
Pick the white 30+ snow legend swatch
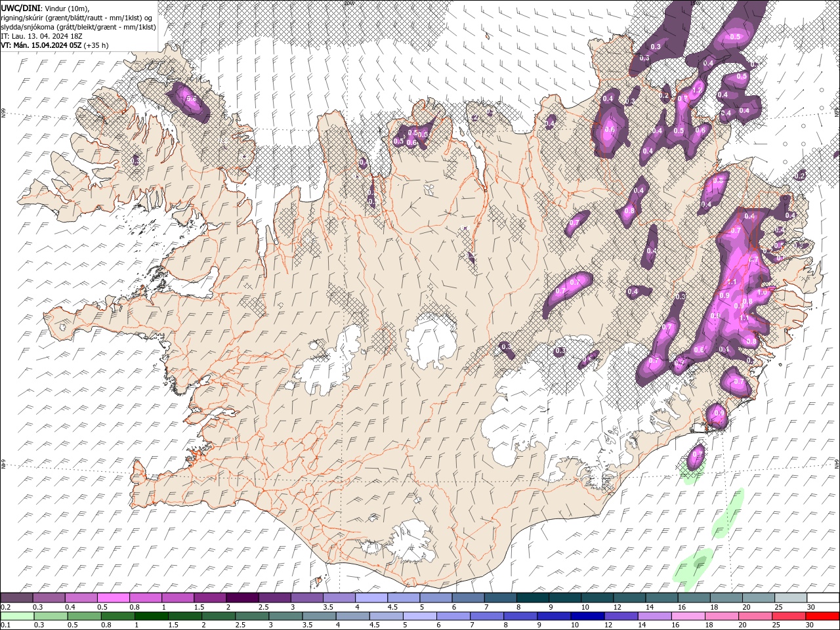[x=823, y=597]
